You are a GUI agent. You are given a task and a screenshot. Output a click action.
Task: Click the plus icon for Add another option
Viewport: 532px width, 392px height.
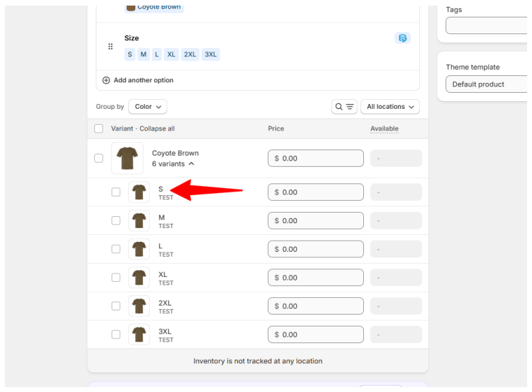(106, 80)
